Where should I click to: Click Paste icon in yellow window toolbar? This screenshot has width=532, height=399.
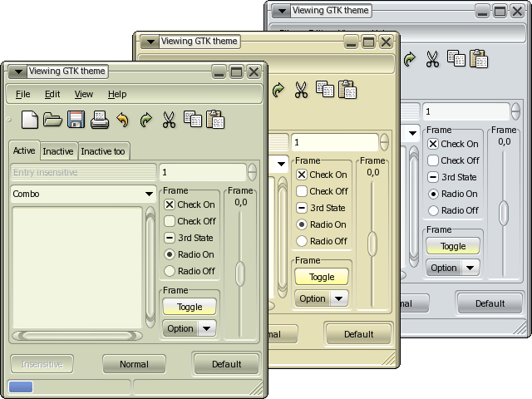(347, 89)
